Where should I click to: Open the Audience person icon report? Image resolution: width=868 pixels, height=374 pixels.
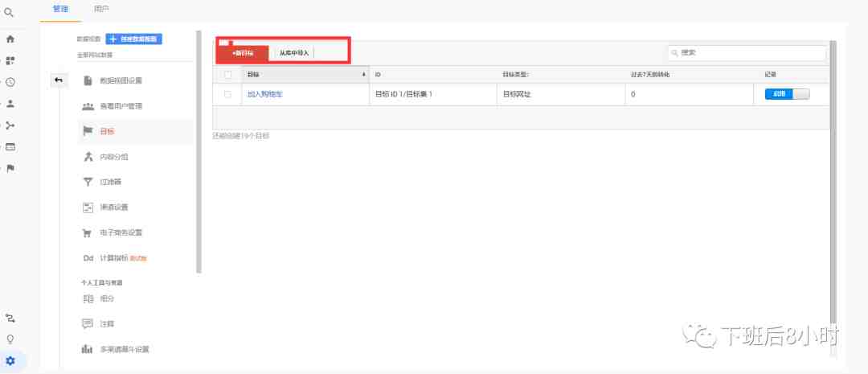(10, 104)
